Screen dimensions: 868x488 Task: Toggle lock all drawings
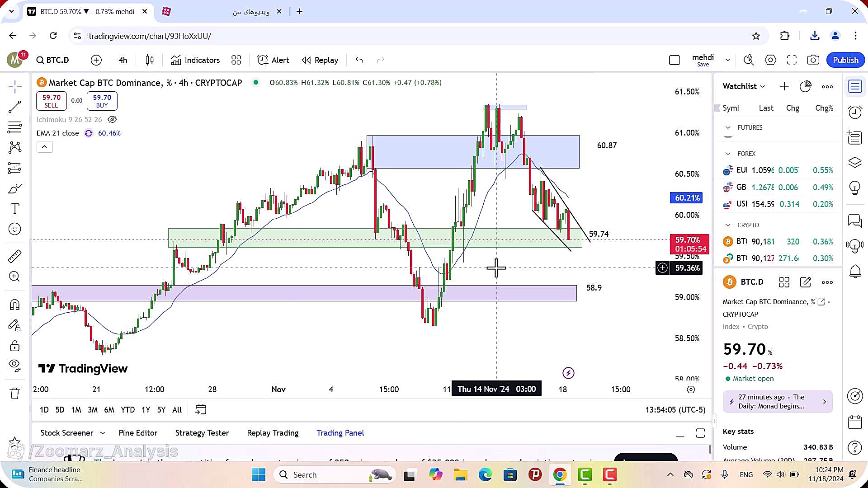click(x=15, y=346)
